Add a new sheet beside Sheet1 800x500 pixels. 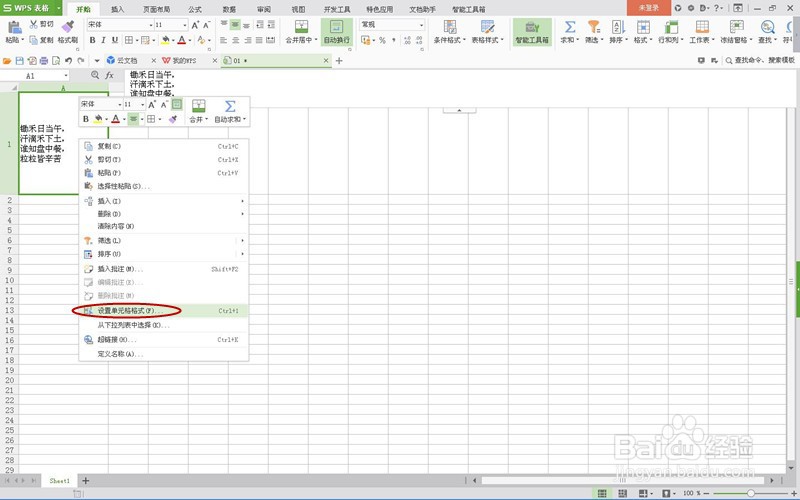point(86,481)
